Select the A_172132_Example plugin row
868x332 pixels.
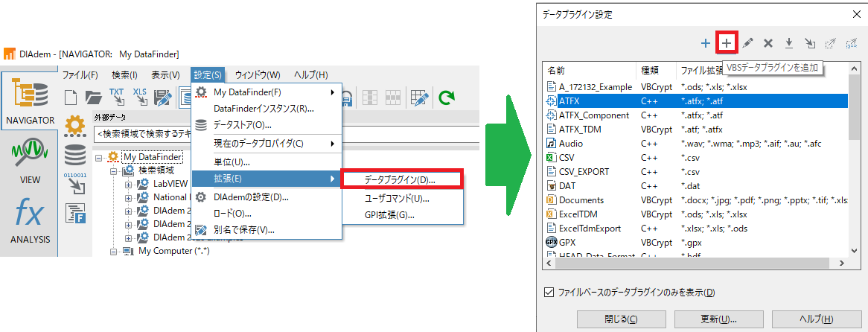pos(696,87)
